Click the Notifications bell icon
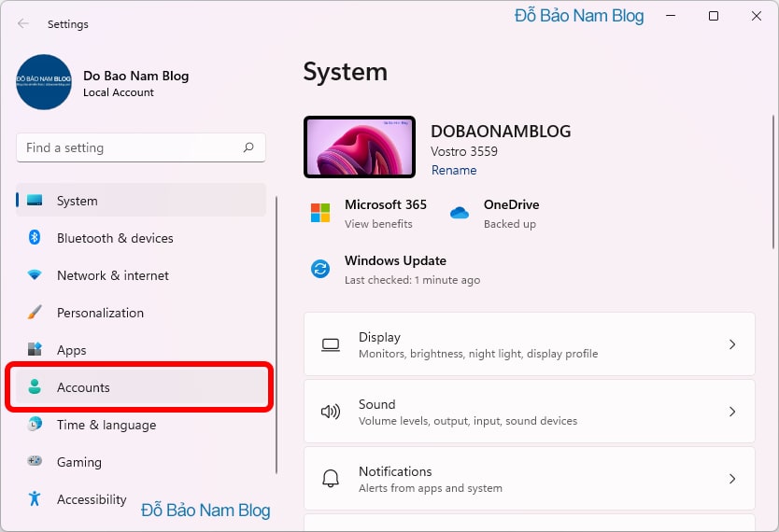Viewport: 779px width, 532px height. pyautogui.click(x=331, y=479)
